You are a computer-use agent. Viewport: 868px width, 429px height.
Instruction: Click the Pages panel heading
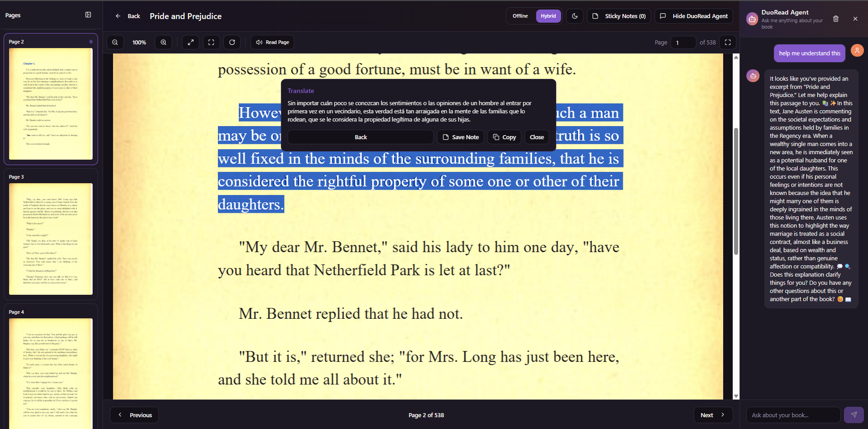pyautogui.click(x=13, y=15)
